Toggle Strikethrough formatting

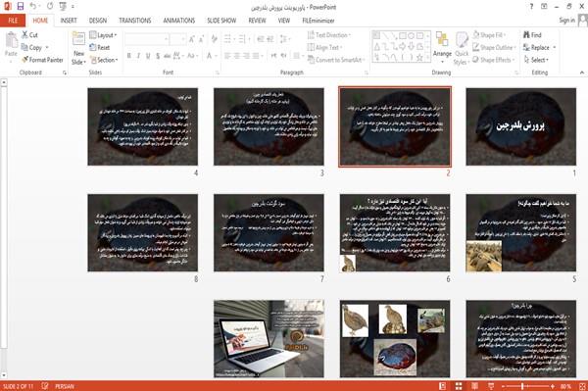tap(168, 56)
